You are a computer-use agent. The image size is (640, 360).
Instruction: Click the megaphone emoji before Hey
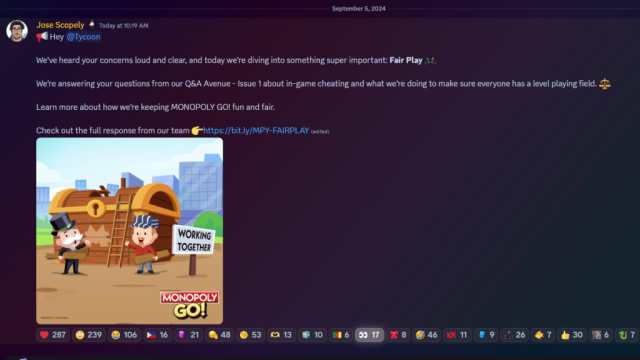42,37
